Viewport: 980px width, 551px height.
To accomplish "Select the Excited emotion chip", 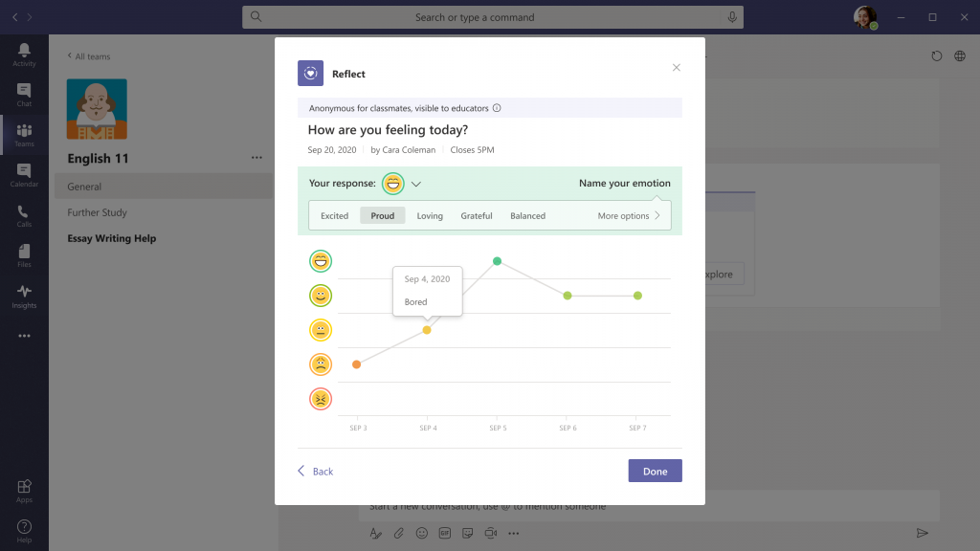I will [334, 215].
